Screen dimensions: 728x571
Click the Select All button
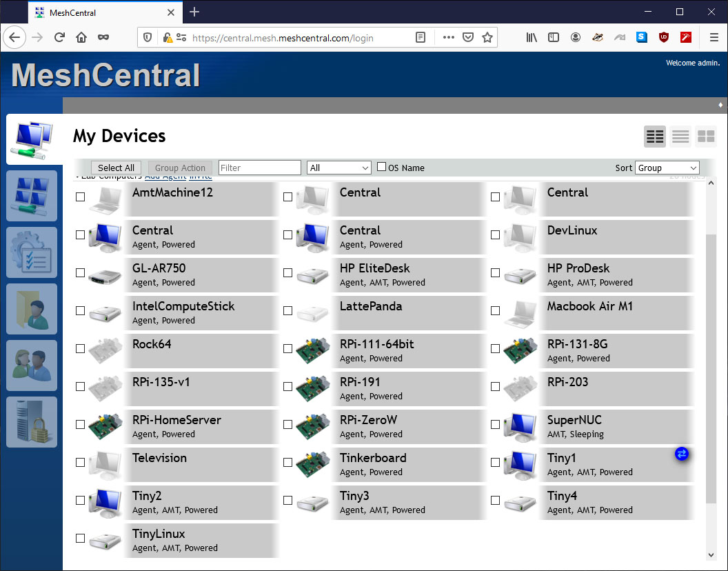pos(116,168)
